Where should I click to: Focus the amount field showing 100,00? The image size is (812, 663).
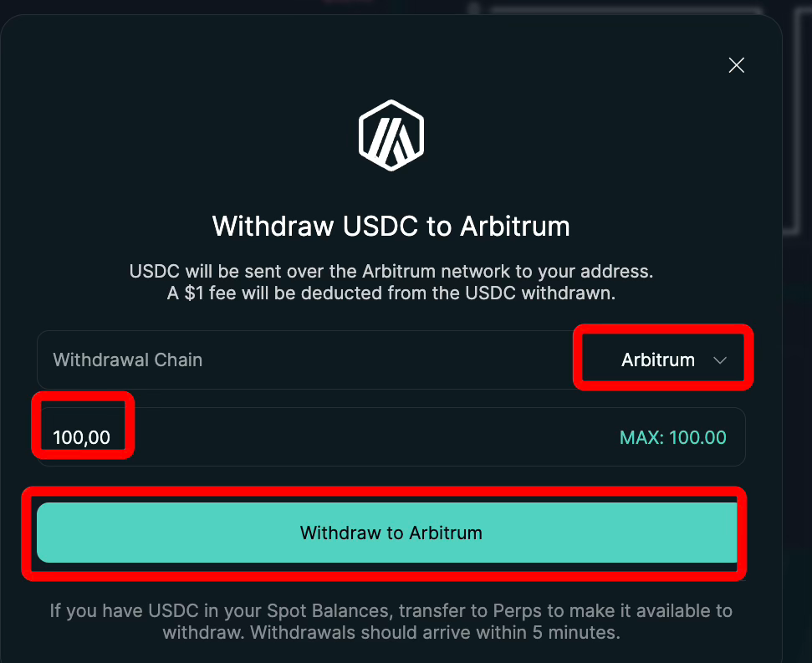click(x=82, y=437)
